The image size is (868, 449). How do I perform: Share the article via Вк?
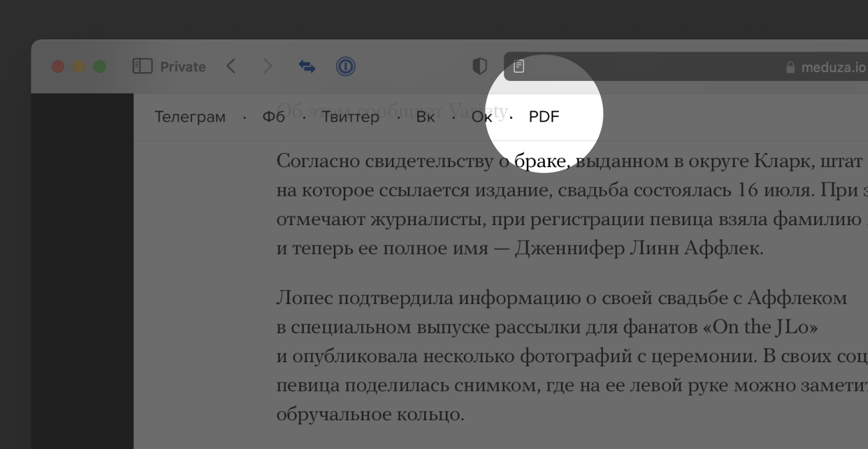425,117
